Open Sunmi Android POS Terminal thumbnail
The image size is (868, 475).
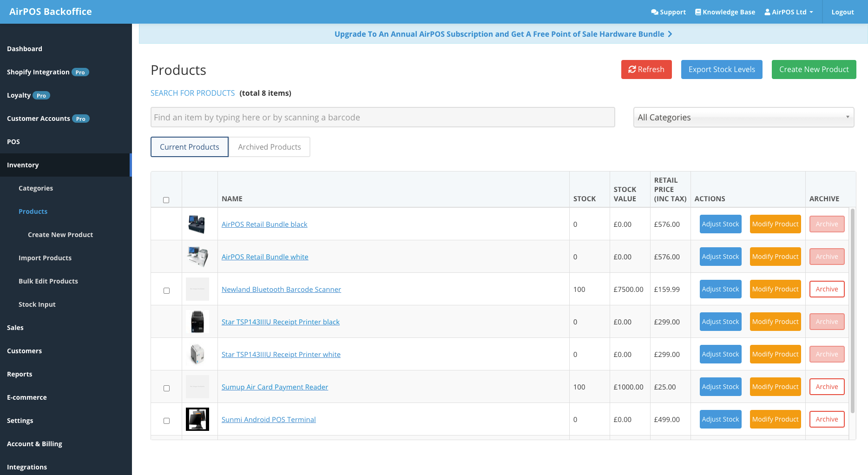tap(197, 419)
